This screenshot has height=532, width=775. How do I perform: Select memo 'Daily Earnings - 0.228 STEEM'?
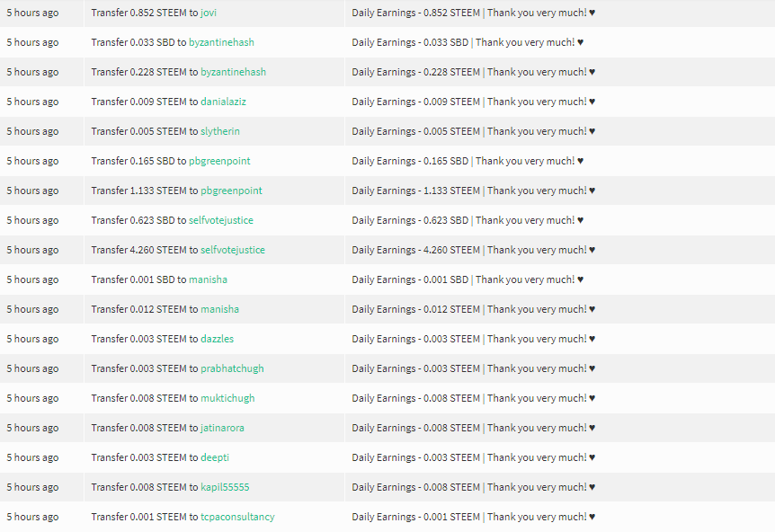[x=415, y=72]
